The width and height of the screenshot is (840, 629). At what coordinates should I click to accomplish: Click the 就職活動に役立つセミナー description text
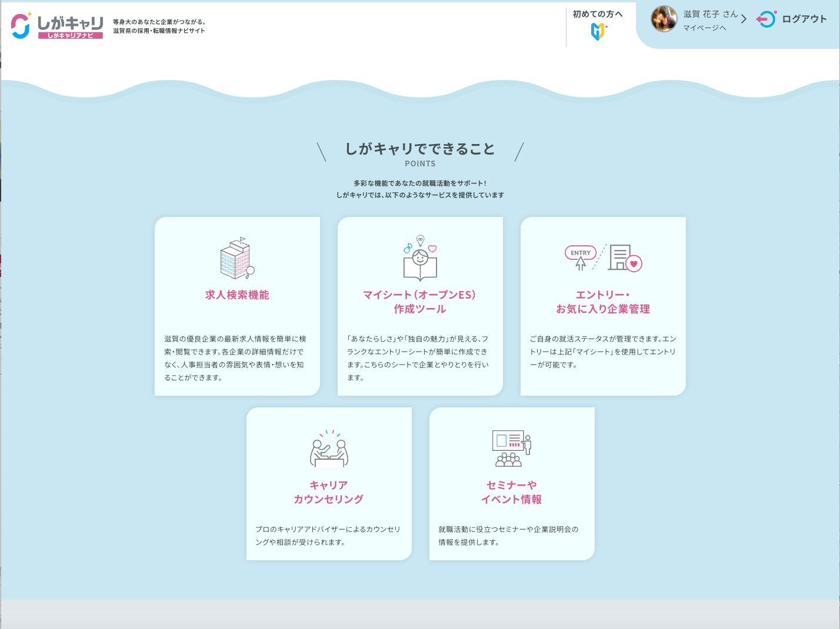point(509,536)
